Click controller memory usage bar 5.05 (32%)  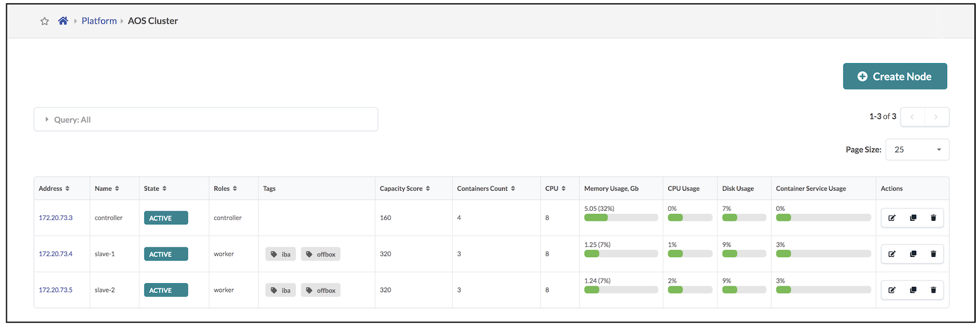(x=621, y=218)
